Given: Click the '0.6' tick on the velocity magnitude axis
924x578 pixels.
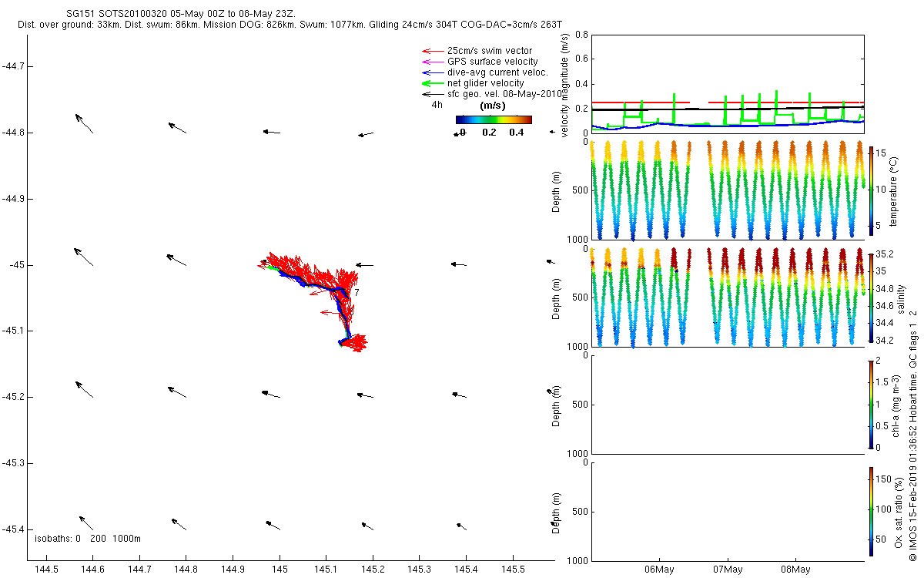Looking at the screenshot, I should pos(581,59).
